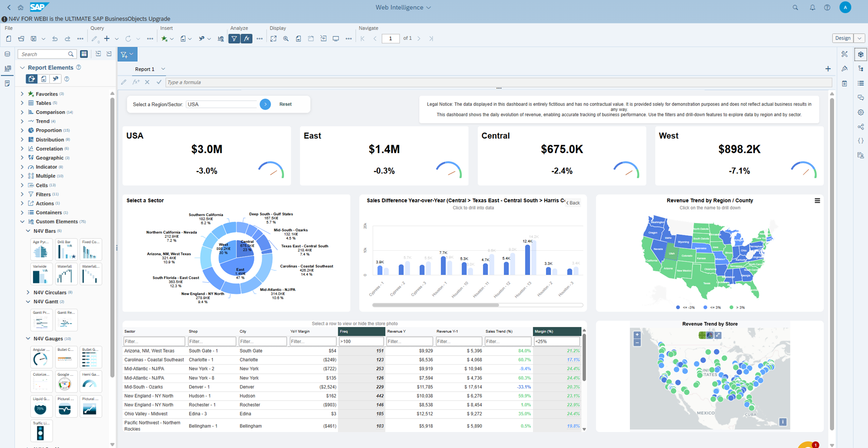Open the data sources icon in the left sidebar

(x=7, y=54)
